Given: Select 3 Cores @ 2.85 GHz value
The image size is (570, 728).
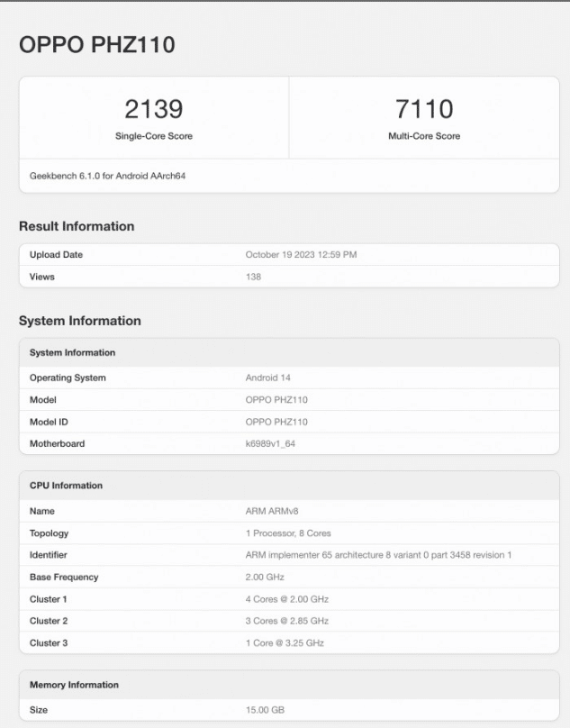Looking at the screenshot, I should point(287,621).
